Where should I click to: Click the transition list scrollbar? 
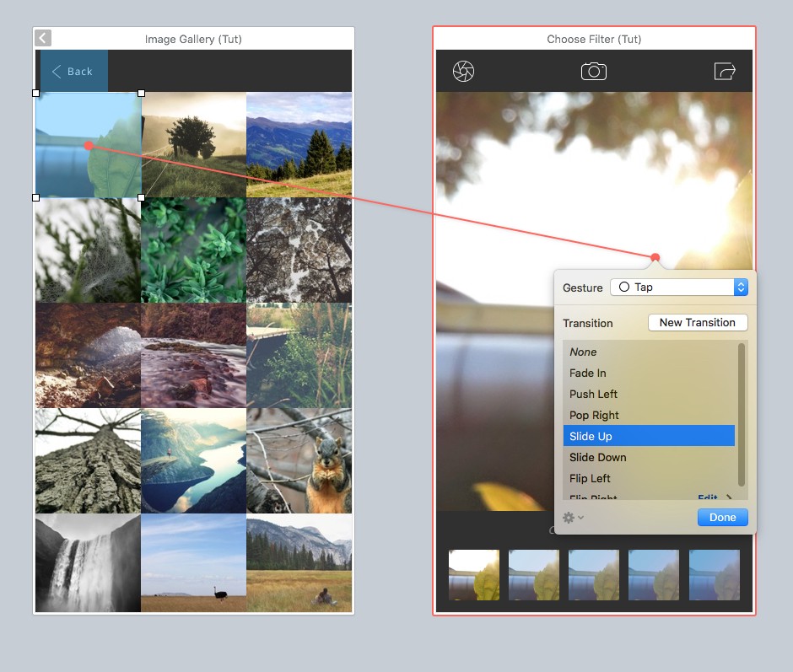(x=742, y=413)
